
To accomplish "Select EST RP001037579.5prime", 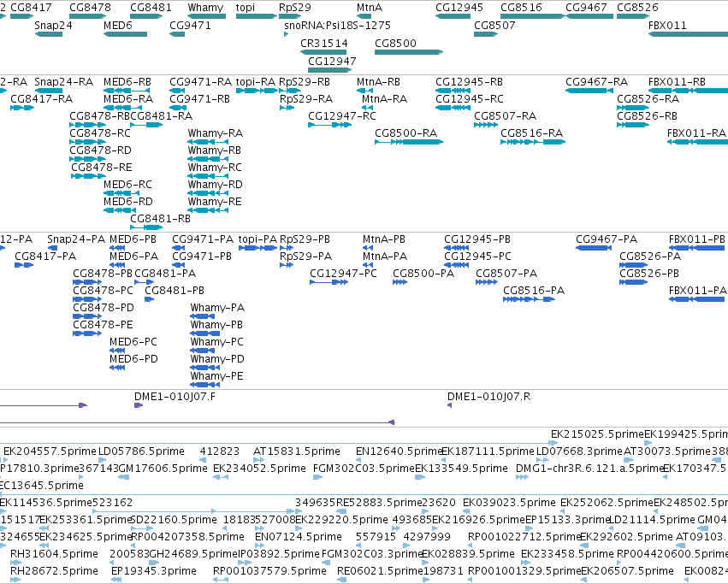I will (269, 571).
